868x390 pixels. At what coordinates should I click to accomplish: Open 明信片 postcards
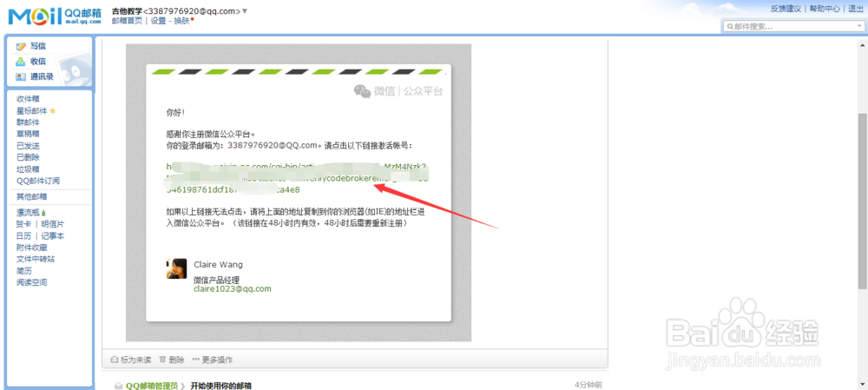(x=53, y=224)
